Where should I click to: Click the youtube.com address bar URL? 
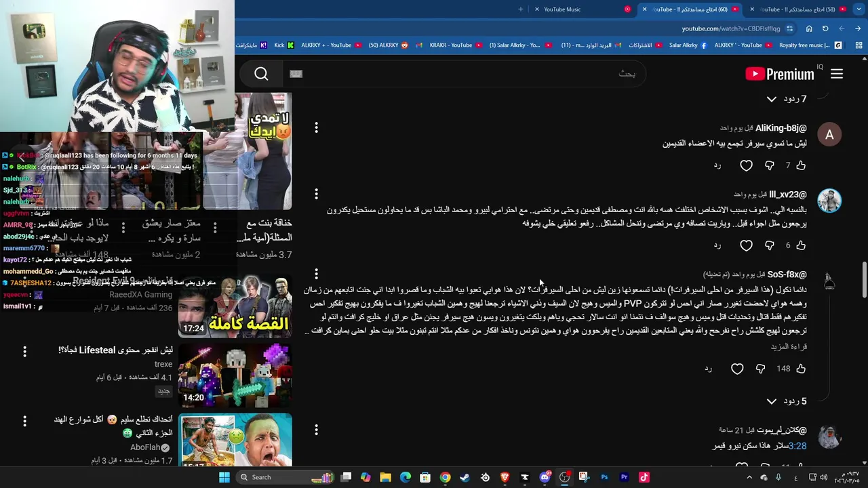[x=730, y=28]
